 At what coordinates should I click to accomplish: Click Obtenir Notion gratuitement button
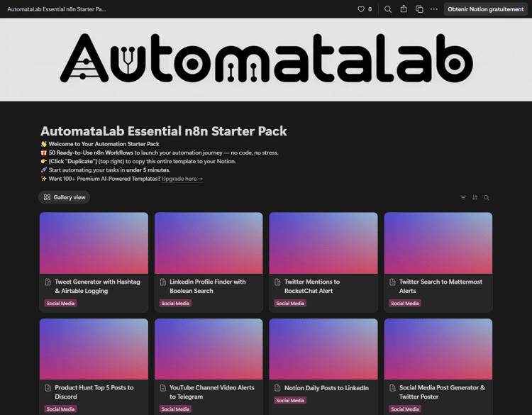485,9
